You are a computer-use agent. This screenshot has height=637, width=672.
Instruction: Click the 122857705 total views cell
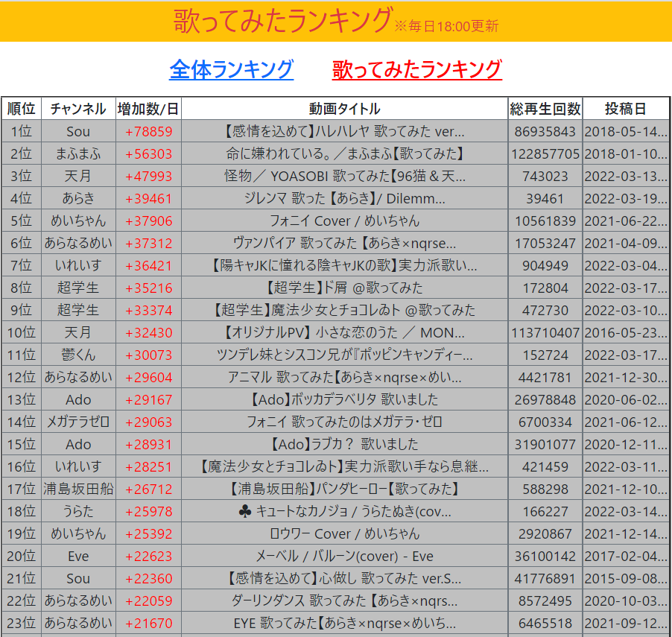(x=545, y=154)
